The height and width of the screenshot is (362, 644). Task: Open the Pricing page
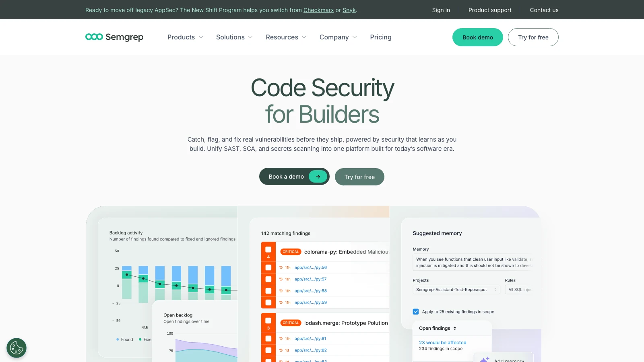[381, 37]
